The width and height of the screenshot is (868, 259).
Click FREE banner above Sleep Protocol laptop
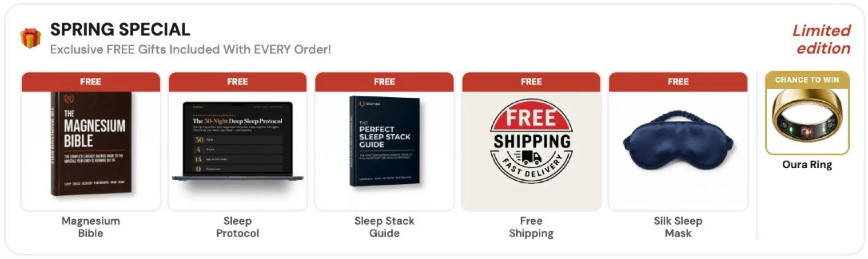point(238,82)
